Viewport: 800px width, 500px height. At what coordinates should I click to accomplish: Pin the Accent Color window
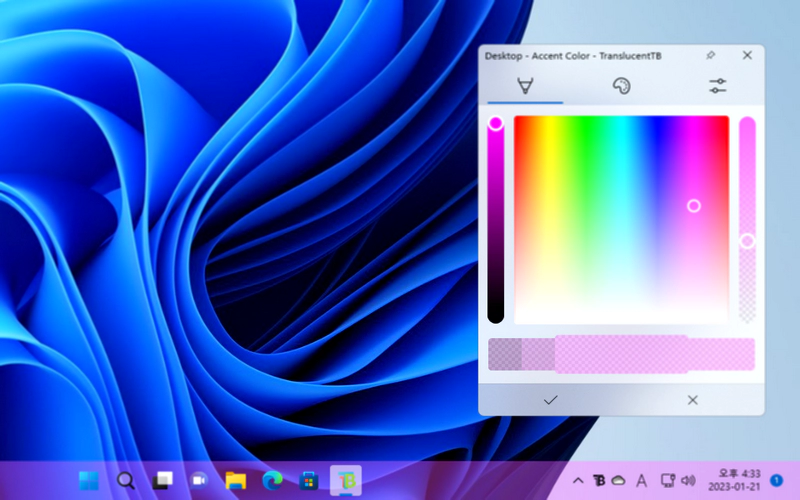pos(711,56)
